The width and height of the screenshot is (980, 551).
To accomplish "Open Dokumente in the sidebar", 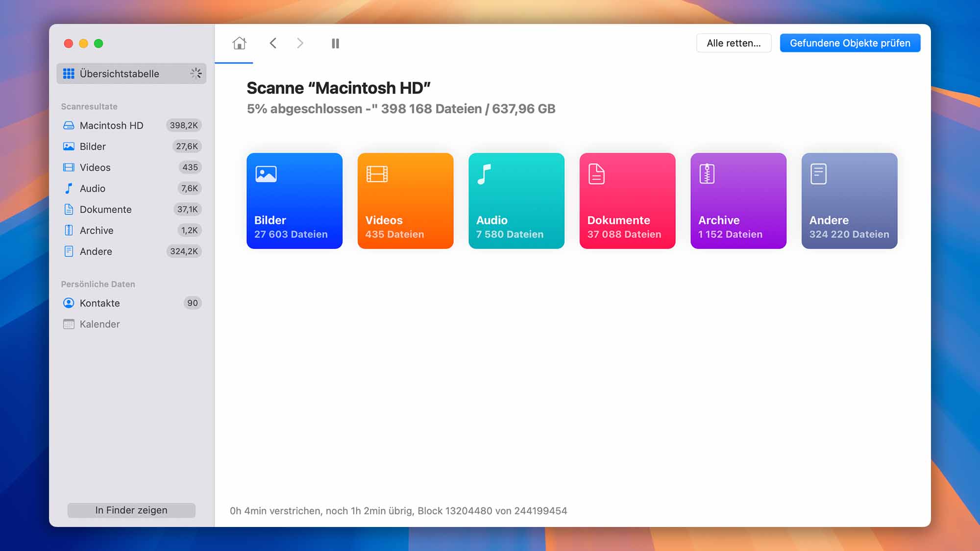I will (131, 210).
